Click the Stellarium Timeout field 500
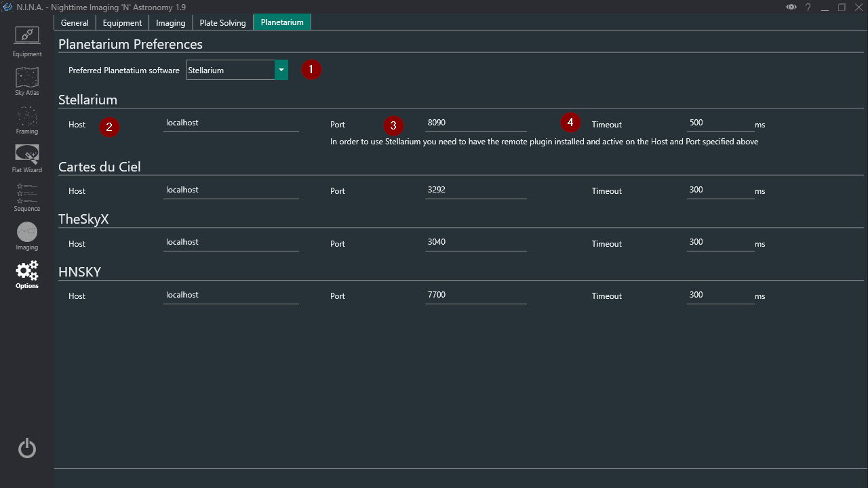The image size is (868, 488). 721,123
